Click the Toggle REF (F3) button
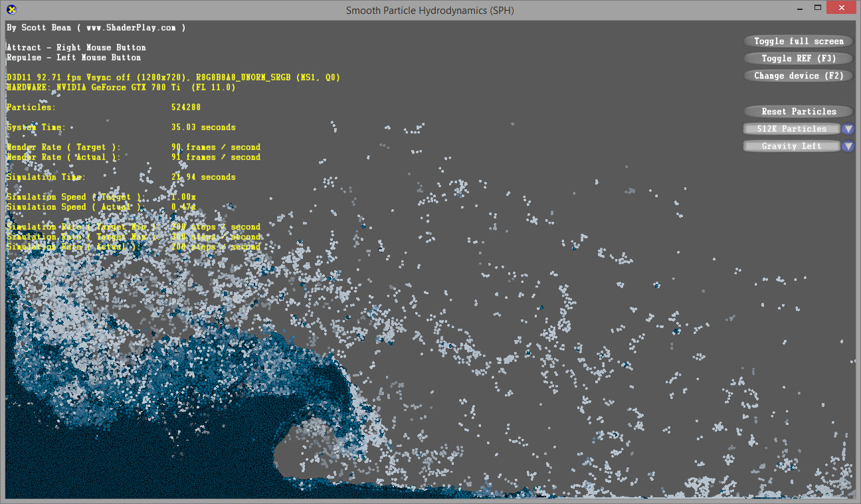The height and width of the screenshot is (504, 861). coord(799,58)
